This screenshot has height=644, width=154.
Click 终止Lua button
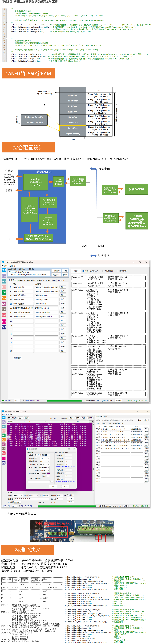coord(56,275)
